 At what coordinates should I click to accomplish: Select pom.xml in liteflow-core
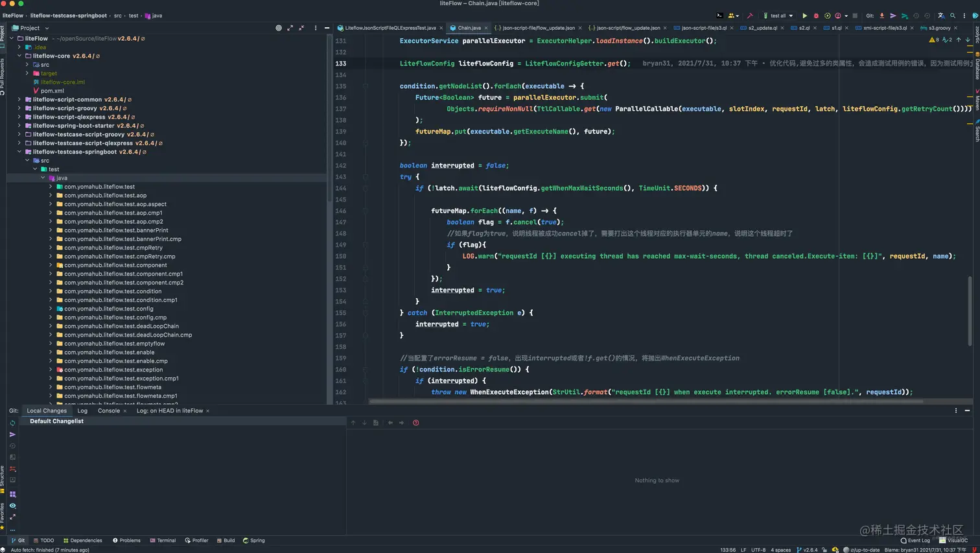52,91
